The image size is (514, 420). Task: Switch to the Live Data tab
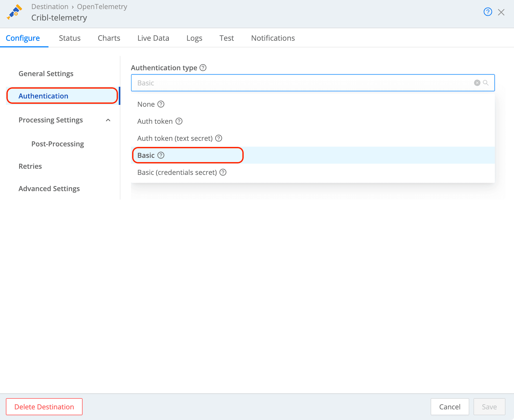153,38
